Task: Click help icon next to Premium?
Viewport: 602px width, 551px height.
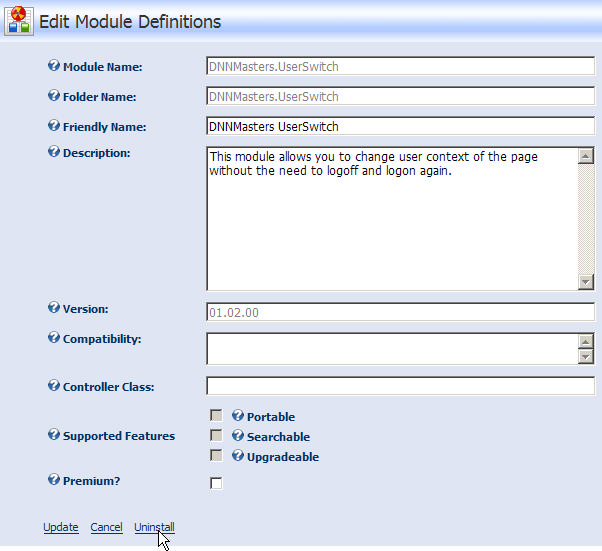Action: [x=54, y=480]
